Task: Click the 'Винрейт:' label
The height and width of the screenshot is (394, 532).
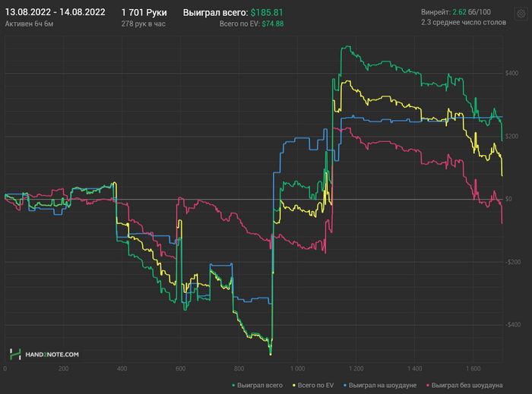Action: 436,12
